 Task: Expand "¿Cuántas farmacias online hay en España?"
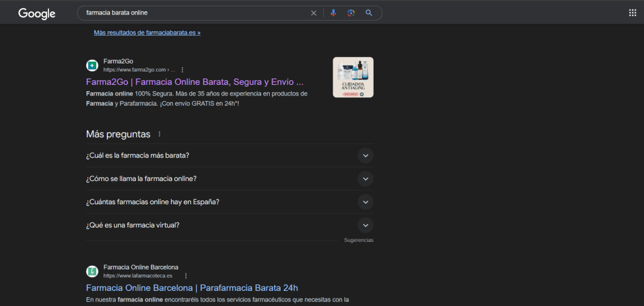click(x=365, y=202)
